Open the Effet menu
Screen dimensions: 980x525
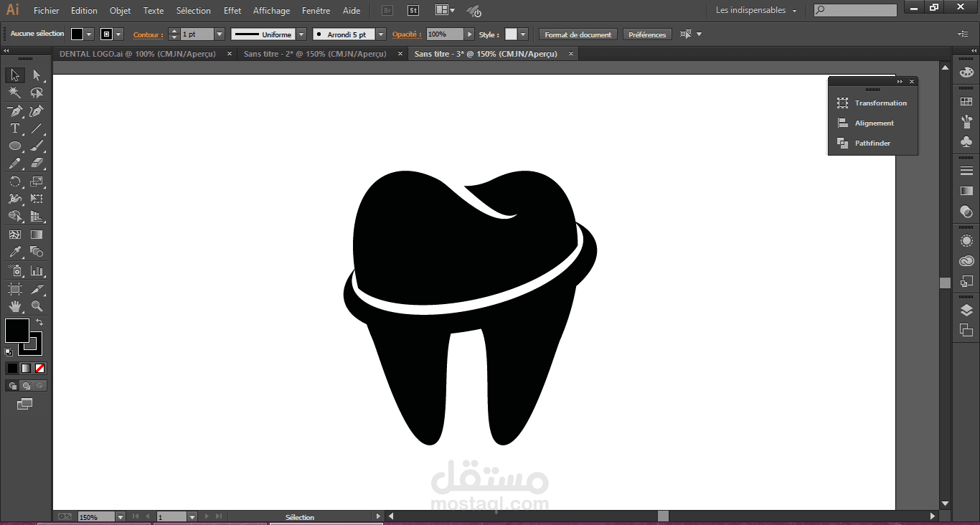coord(232,11)
